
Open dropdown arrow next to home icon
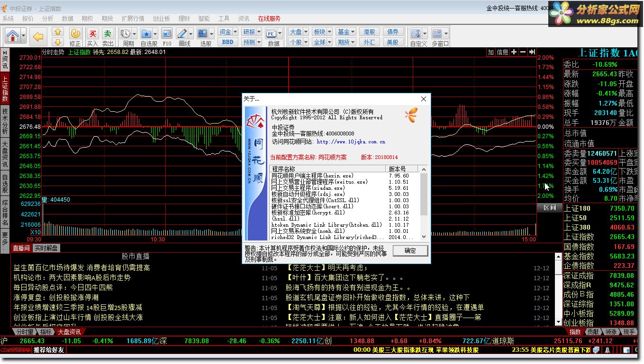click(23, 36)
